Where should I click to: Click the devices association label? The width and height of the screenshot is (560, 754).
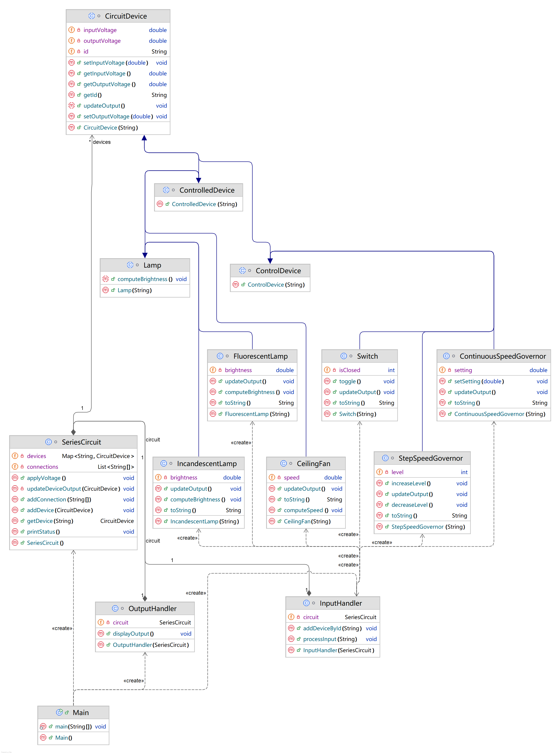(x=101, y=142)
